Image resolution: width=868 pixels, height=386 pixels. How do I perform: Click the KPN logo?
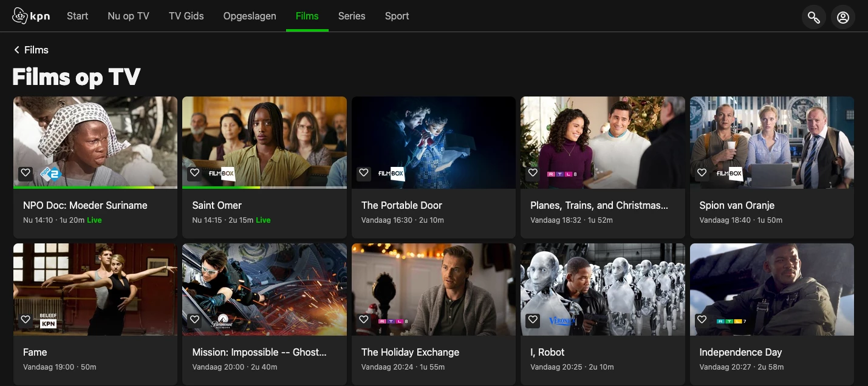tap(30, 16)
